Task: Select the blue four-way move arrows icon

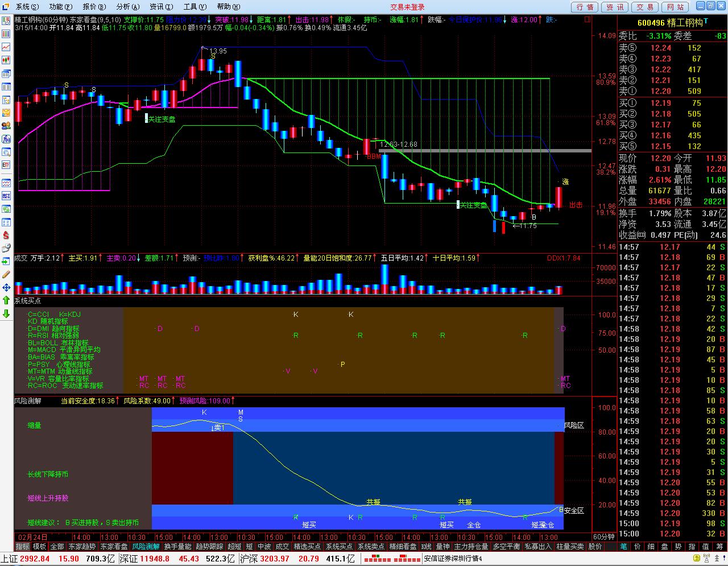Action: pyautogui.click(x=6, y=287)
